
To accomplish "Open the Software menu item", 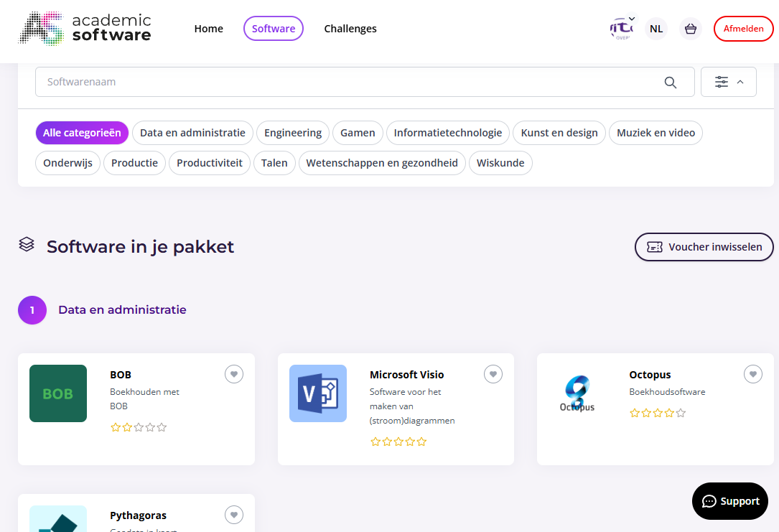I will 274,28.
